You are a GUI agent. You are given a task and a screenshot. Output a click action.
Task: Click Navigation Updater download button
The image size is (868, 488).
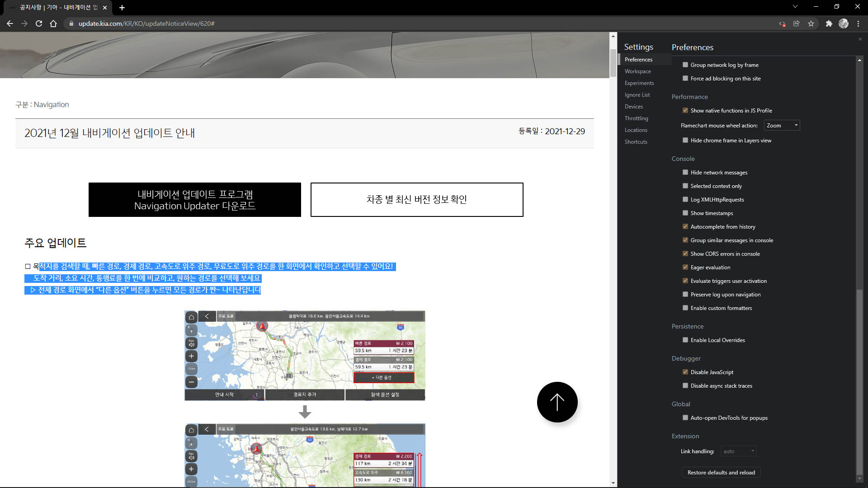pos(194,200)
